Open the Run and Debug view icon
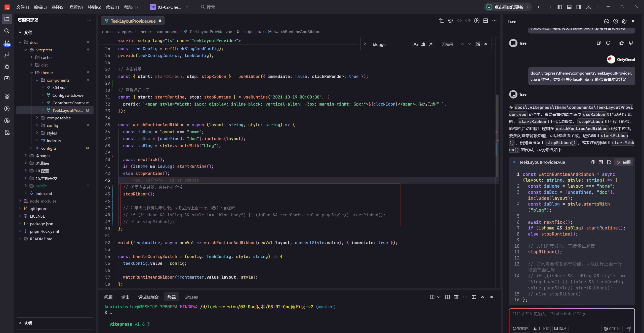 pos(7,67)
